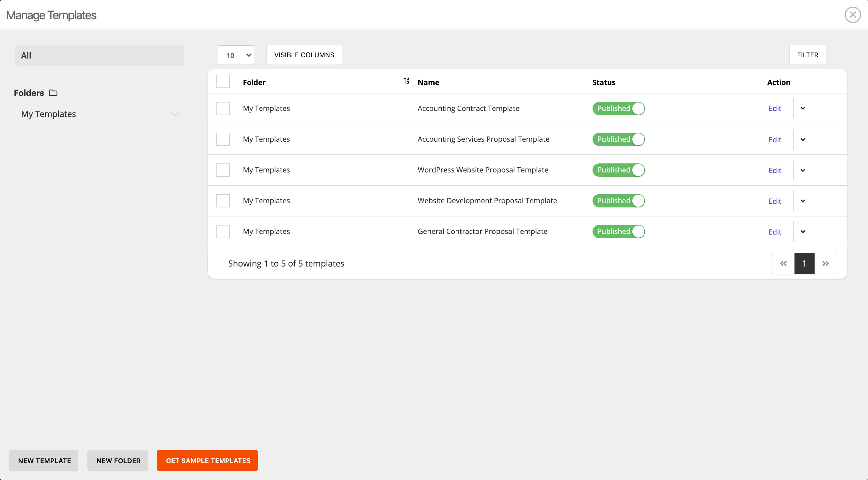Screen dimensions: 868x480
Task: Close the Manage Templates dialog
Action: tap(853, 14)
